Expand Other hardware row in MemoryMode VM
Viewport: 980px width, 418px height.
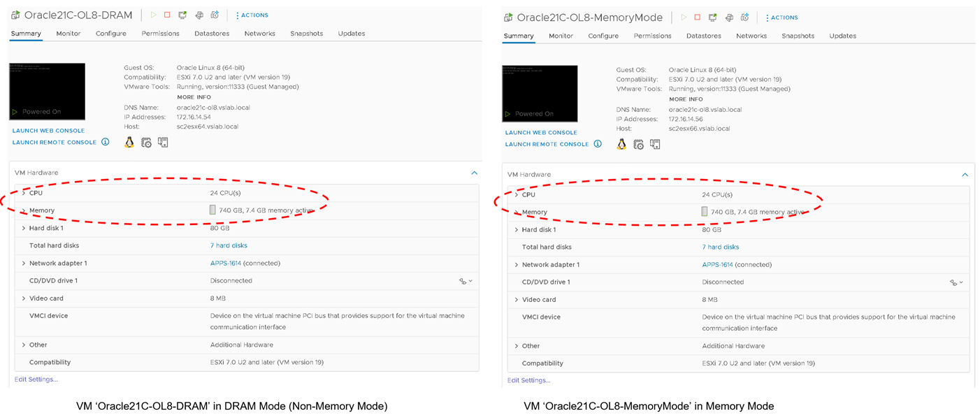(517, 345)
